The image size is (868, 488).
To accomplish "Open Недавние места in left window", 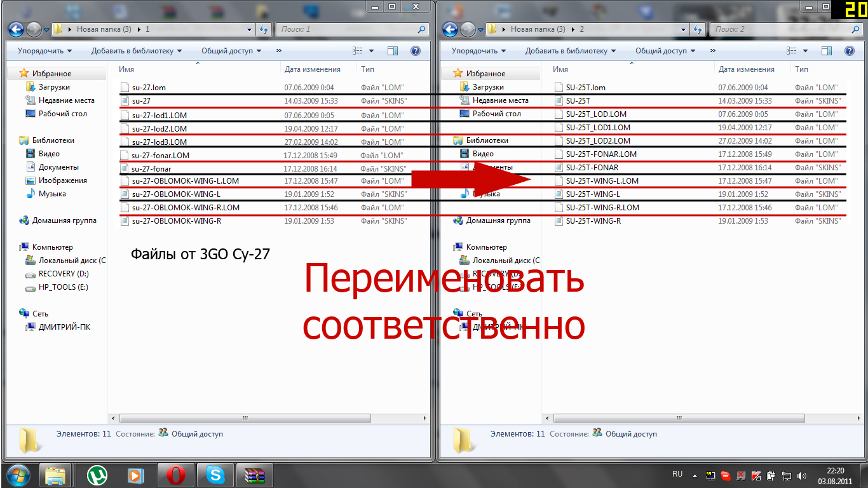I will [66, 100].
